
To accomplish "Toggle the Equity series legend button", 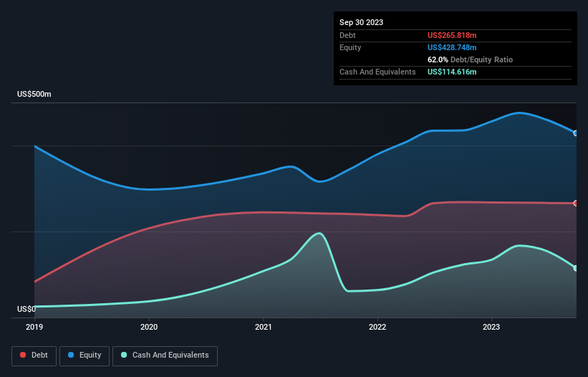I will [x=85, y=355].
